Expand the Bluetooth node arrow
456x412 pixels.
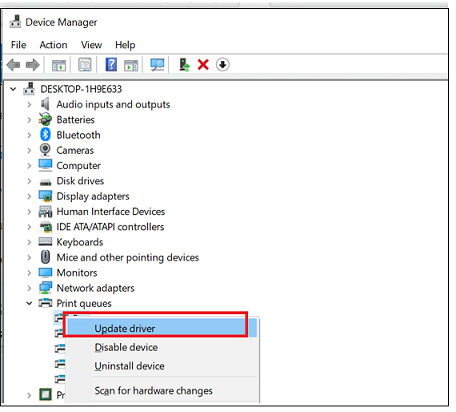[29, 135]
